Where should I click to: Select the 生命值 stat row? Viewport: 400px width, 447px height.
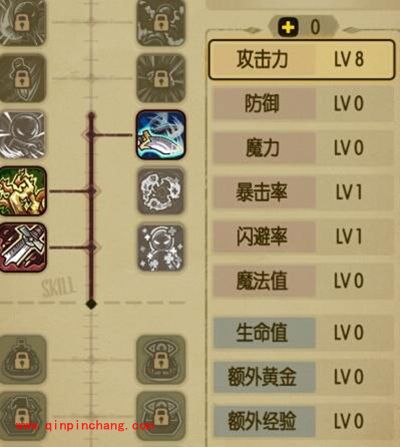(303, 333)
